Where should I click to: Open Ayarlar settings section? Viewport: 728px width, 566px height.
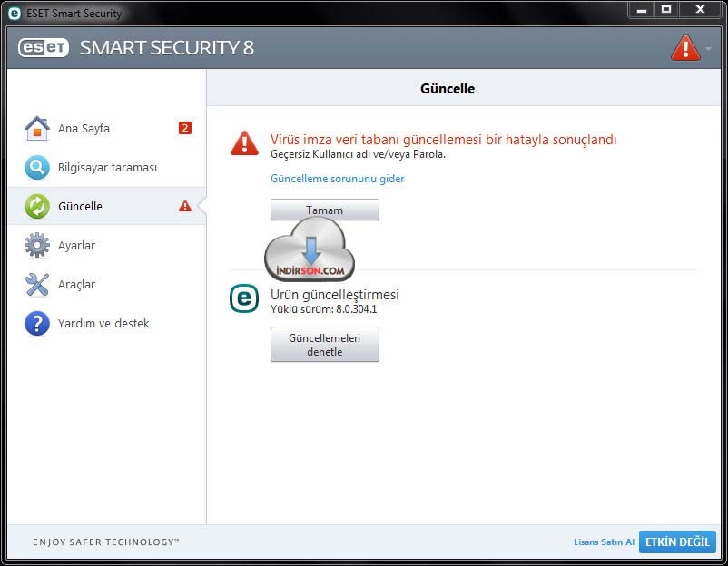pyautogui.click(x=107, y=245)
